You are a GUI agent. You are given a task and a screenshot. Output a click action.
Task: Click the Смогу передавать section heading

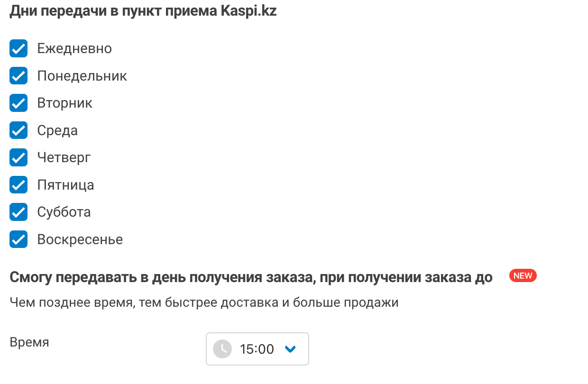[x=251, y=278]
